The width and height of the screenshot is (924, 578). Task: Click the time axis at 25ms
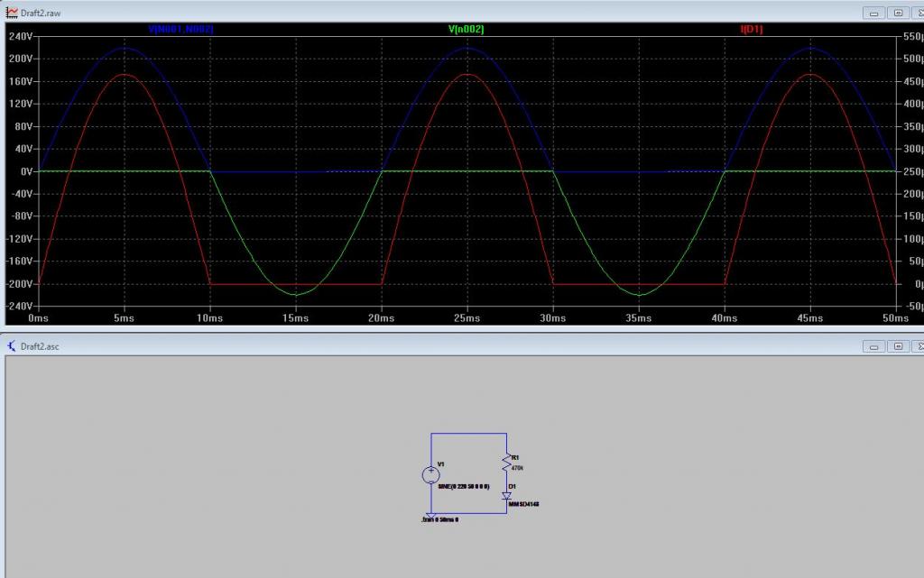tap(467, 318)
